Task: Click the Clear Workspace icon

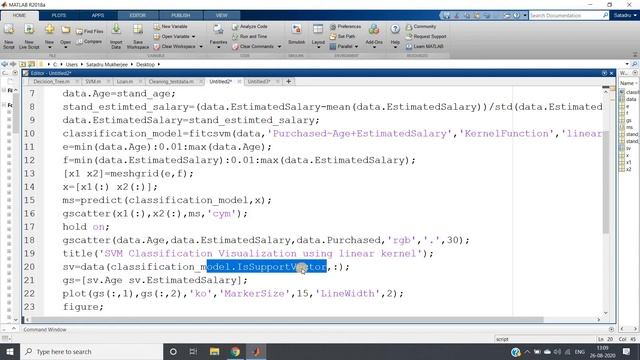Action: coord(157,47)
